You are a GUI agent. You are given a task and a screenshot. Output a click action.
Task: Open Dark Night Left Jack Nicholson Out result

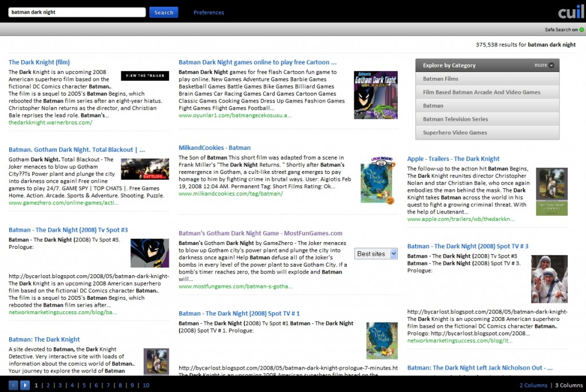click(480, 368)
